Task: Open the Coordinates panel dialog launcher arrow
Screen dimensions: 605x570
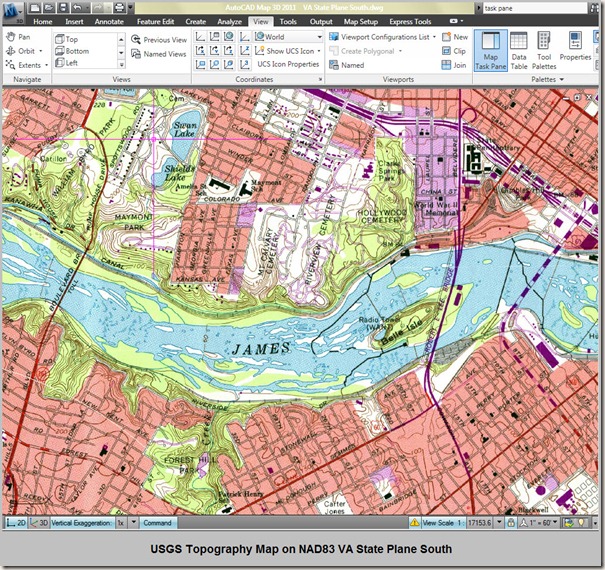Action: pos(320,79)
